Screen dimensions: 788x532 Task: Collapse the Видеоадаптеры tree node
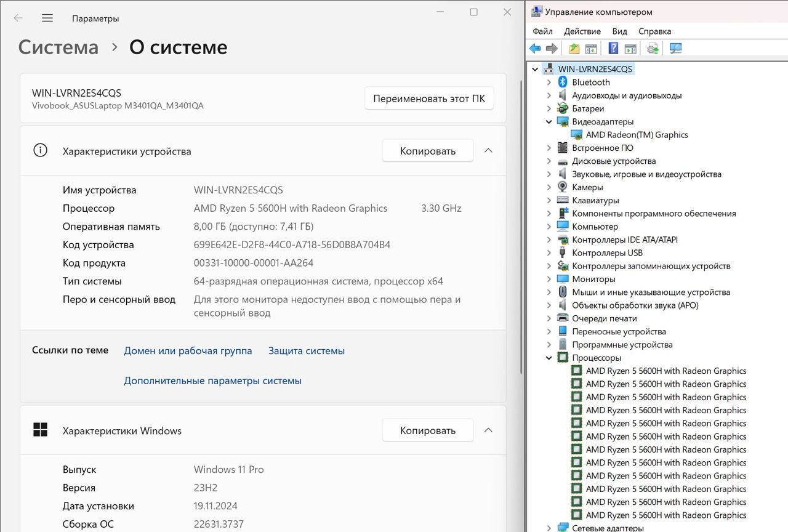[x=549, y=122]
